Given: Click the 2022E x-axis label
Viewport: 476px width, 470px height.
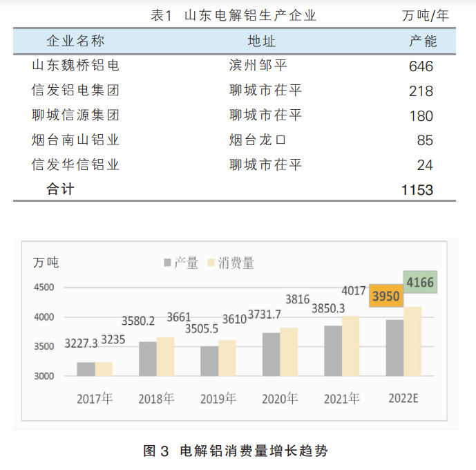Looking at the screenshot, I should [403, 398].
